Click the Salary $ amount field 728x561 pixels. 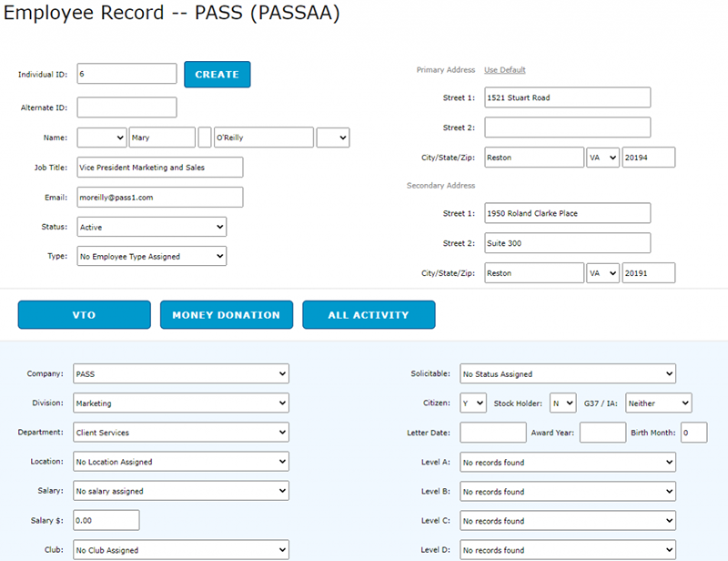click(x=106, y=520)
